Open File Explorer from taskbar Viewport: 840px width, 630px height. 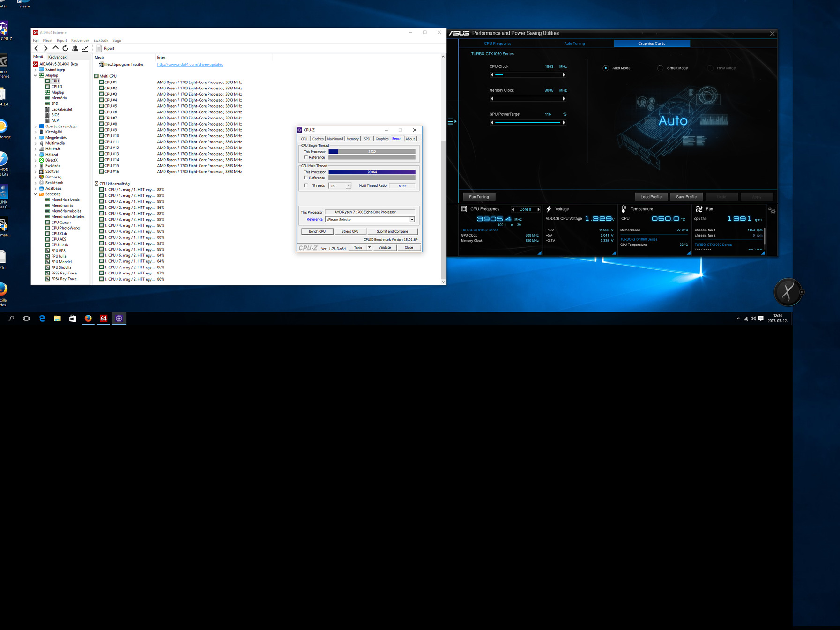57,319
